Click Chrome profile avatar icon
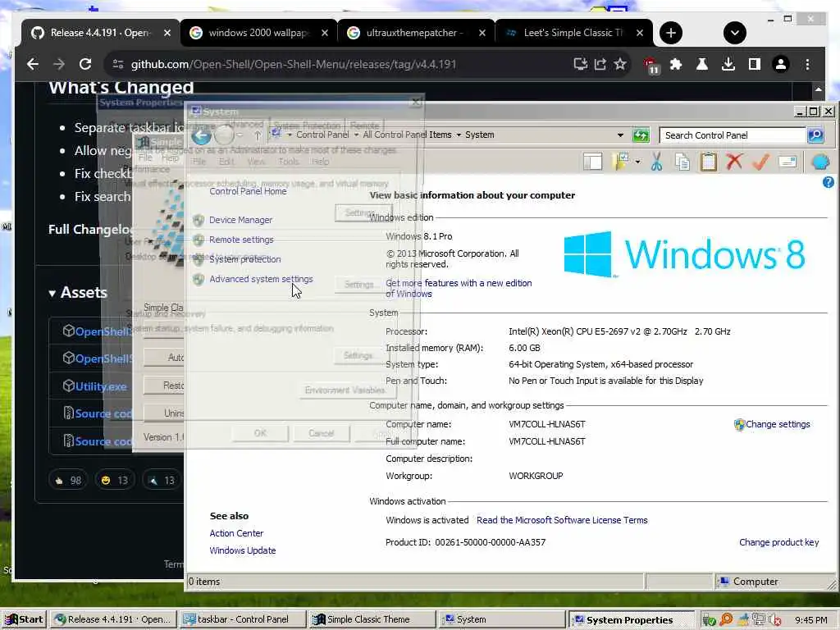Image resolution: width=840 pixels, height=630 pixels. click(781, 64)
